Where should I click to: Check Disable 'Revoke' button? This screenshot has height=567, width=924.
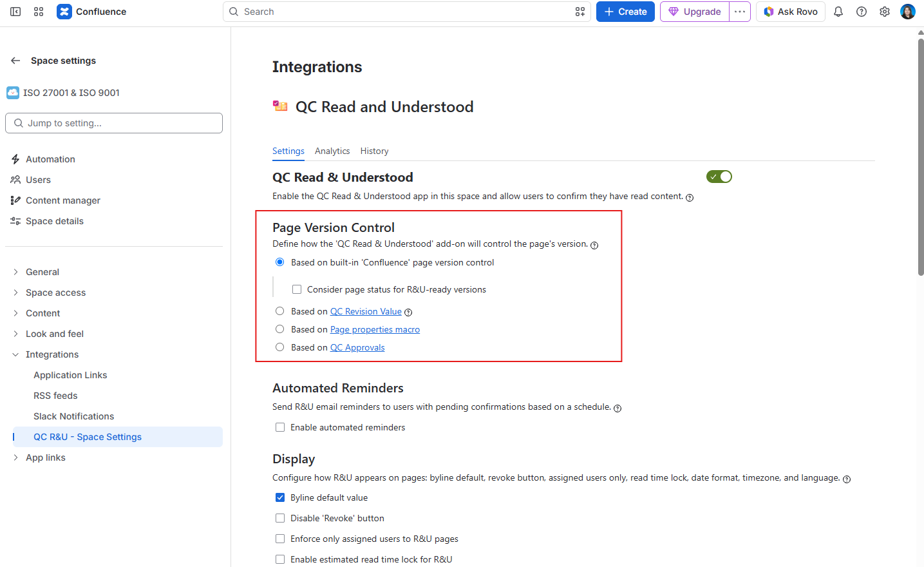point(280,518)
